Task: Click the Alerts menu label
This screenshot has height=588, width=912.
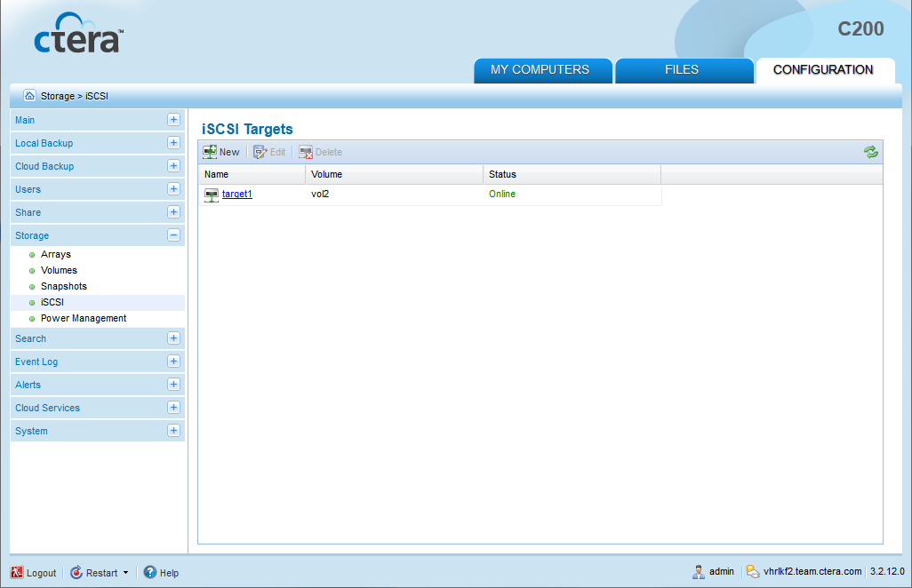Action: tap(28, 385)
